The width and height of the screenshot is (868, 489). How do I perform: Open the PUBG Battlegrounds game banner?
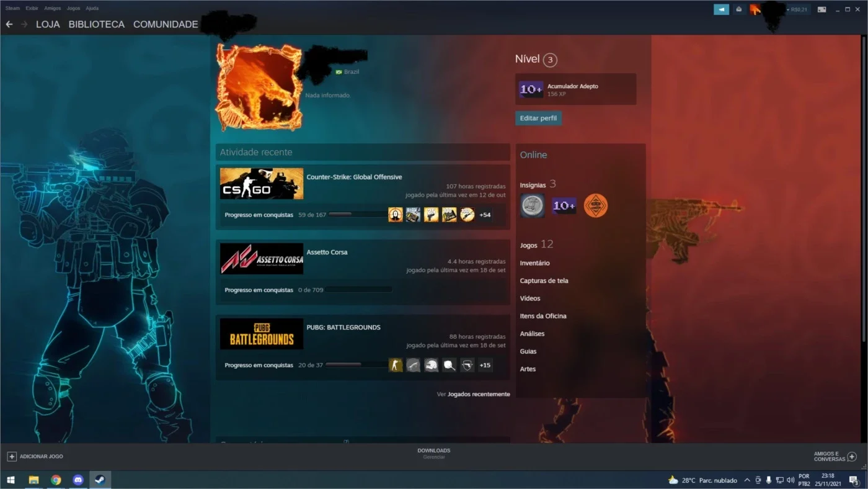262,334
